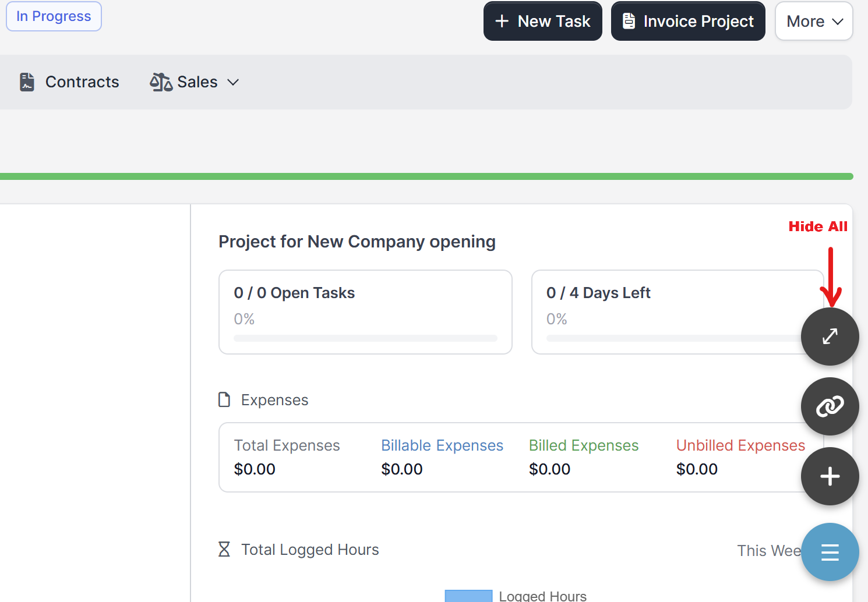Expand the More dropdown
868x602 pixels.
point(814,22)
